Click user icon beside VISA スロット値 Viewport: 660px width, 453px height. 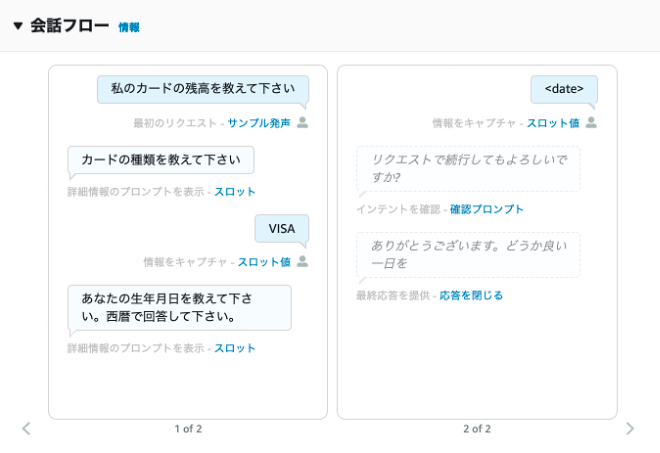coord(303,261)
